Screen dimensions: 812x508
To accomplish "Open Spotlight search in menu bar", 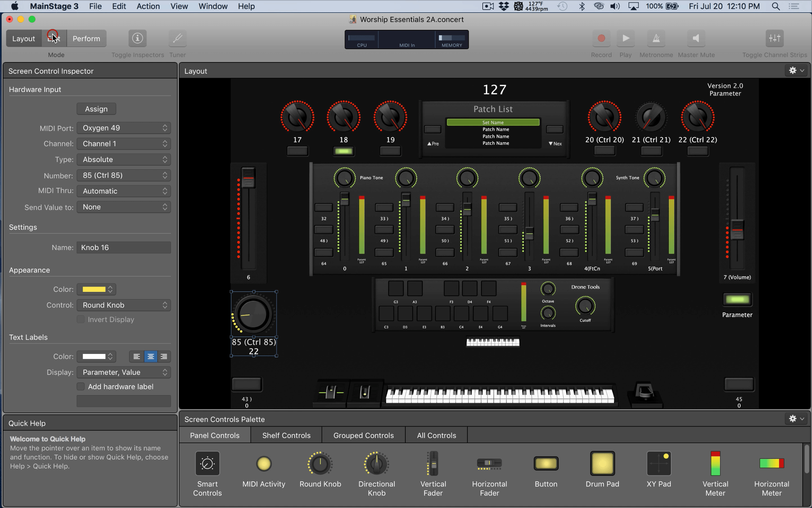I will pos(775,6).
